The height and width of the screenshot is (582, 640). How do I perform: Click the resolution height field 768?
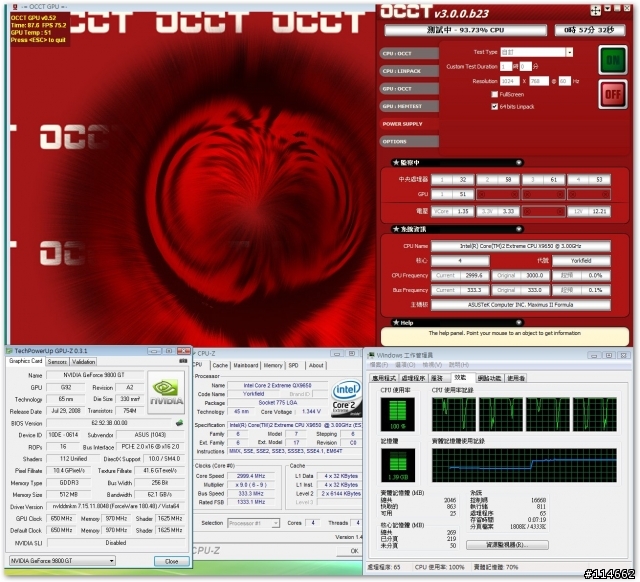[x=539, y=81]
